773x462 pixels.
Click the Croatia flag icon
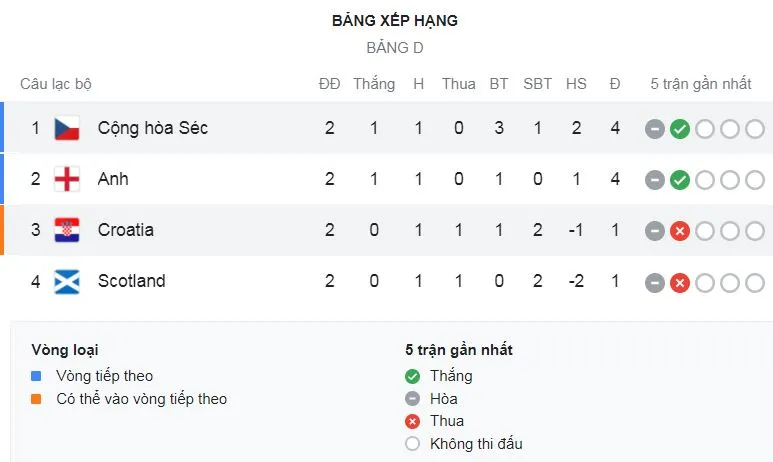(67, 230)
